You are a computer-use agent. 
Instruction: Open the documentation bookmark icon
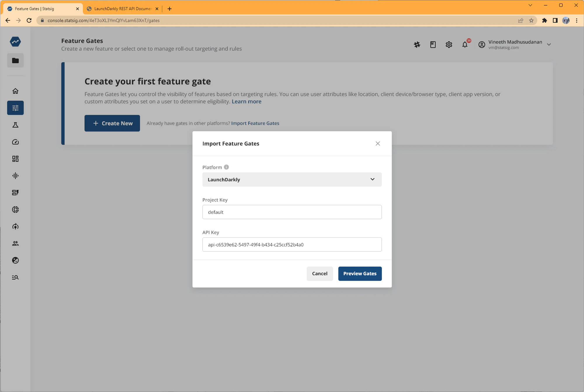click(x=432, y=45)
